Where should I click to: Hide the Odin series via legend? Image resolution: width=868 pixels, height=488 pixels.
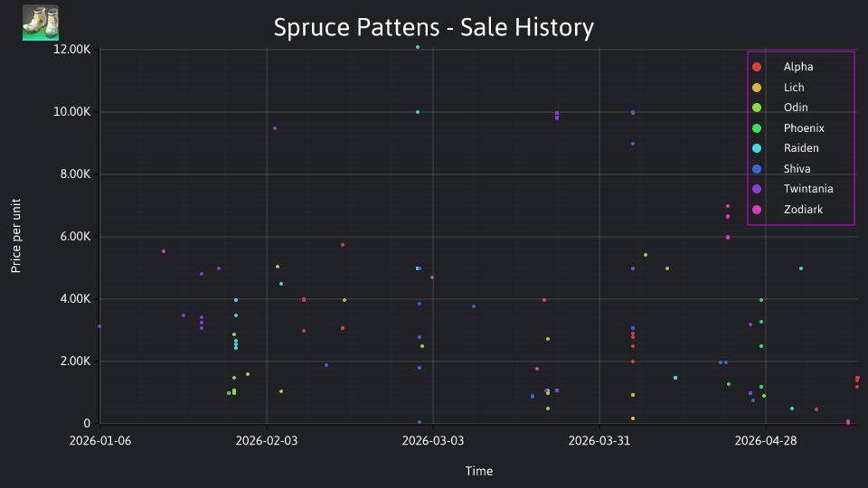coord(796,108)
